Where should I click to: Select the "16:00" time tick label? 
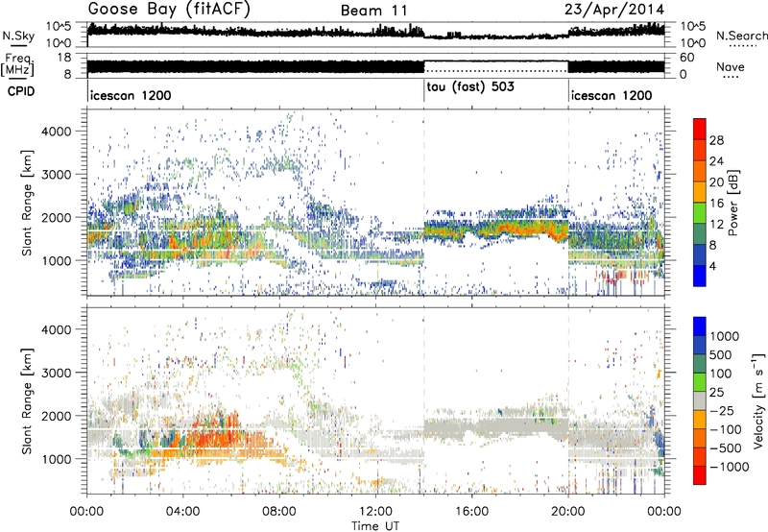coord(471,512)
